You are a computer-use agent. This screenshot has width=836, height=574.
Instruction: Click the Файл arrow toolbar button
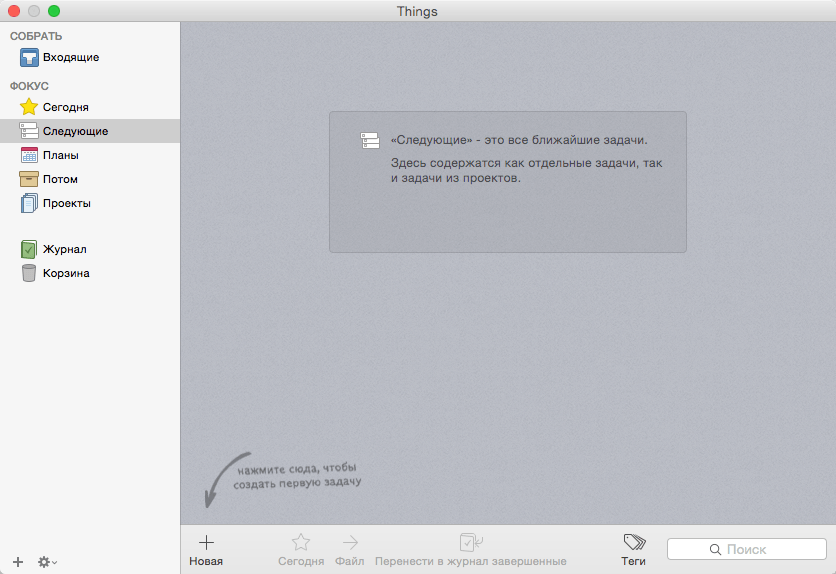pos(350,551)
